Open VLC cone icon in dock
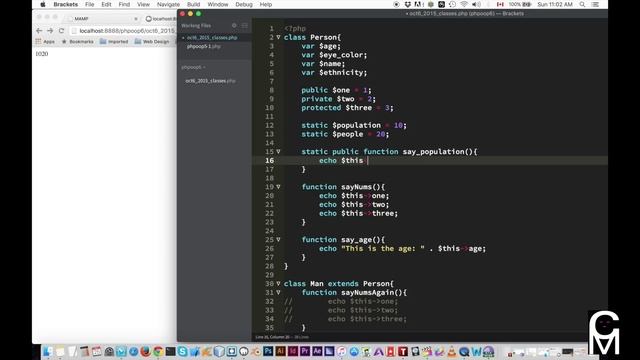Image resolution: width=640 pixels, height=360 pixels. [x=452, y=351]
